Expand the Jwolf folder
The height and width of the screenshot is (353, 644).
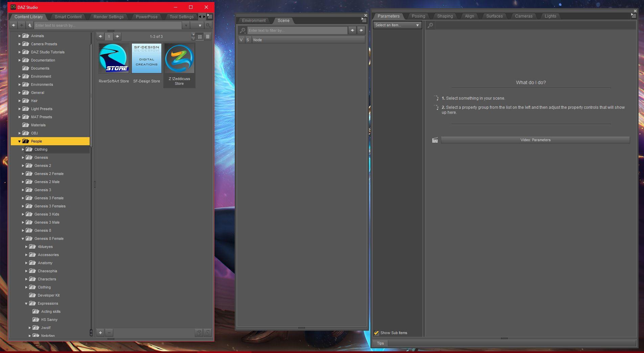30,328
